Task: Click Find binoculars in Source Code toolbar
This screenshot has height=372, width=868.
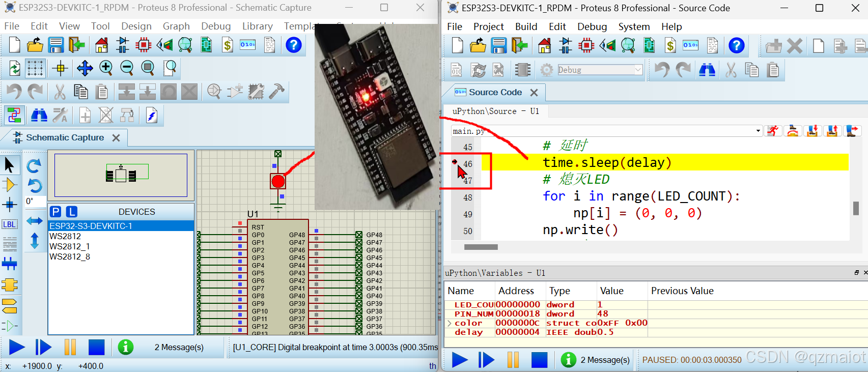Action: (x=707, y=70)
